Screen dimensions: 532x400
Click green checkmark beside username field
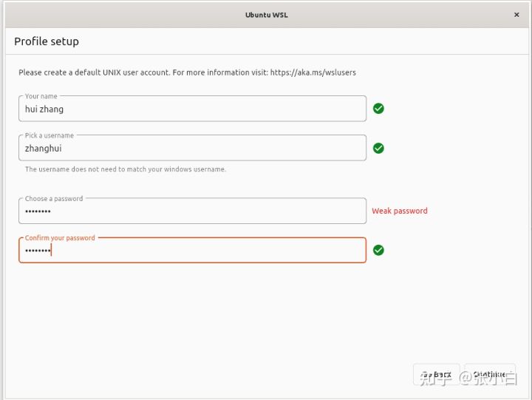click(378, 148)
